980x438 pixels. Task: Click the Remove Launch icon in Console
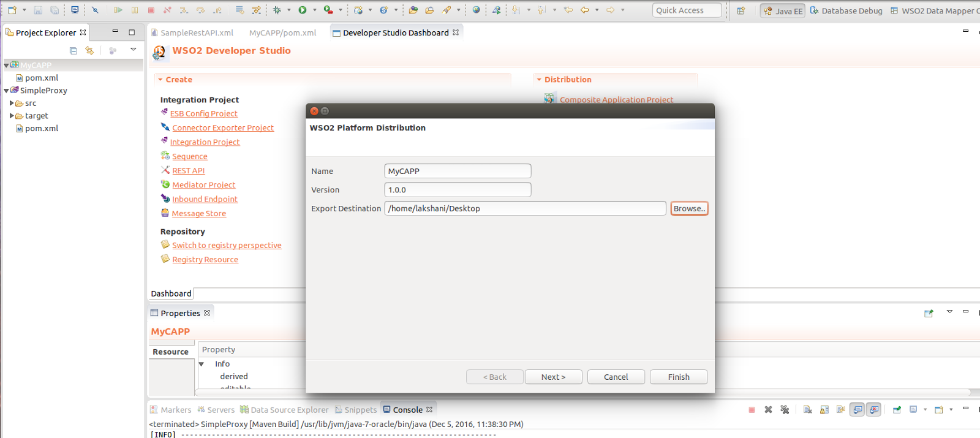click(x=768, y=410)
